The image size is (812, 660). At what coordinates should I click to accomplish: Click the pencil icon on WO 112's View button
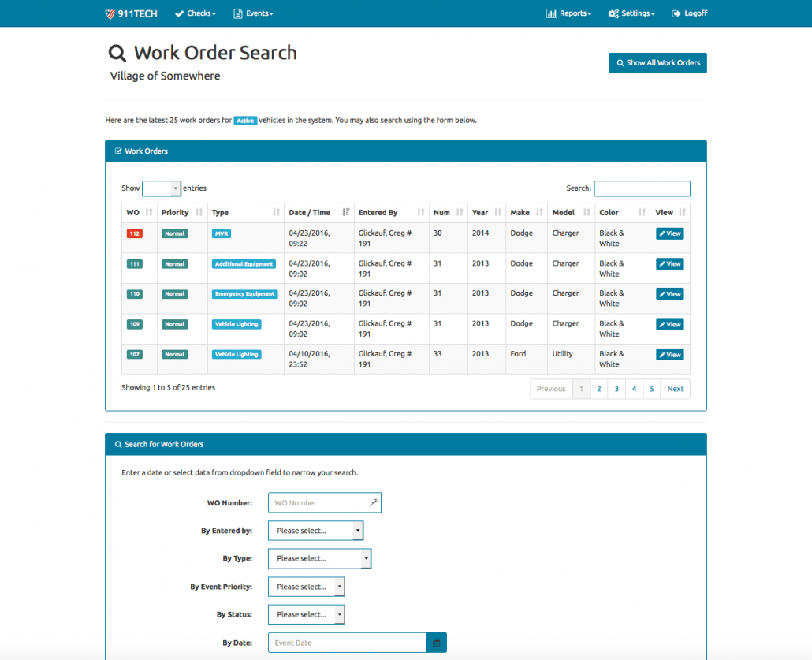(663, 233)
